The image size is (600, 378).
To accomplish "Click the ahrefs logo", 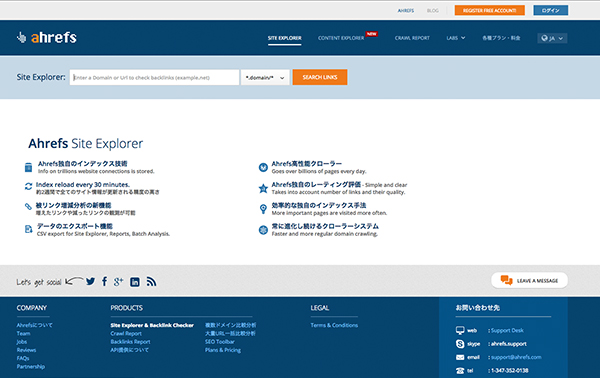I will point(47,37).
